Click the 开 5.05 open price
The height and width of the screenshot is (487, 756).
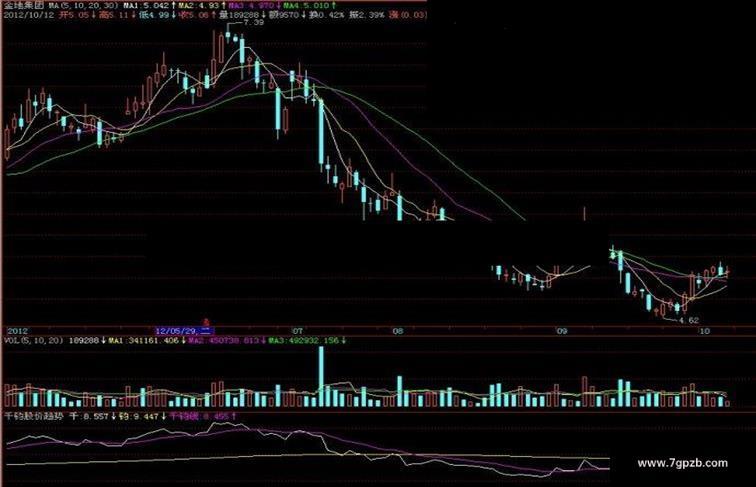point(76,15)
